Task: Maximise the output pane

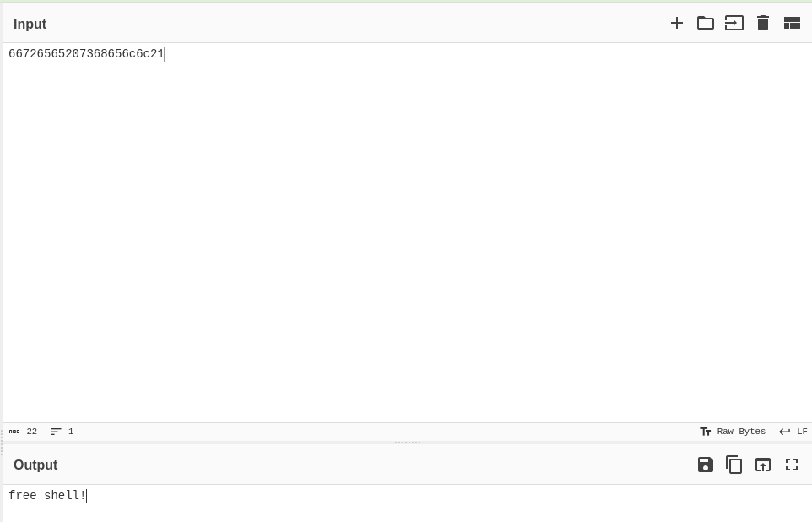Action: (792, 465)
